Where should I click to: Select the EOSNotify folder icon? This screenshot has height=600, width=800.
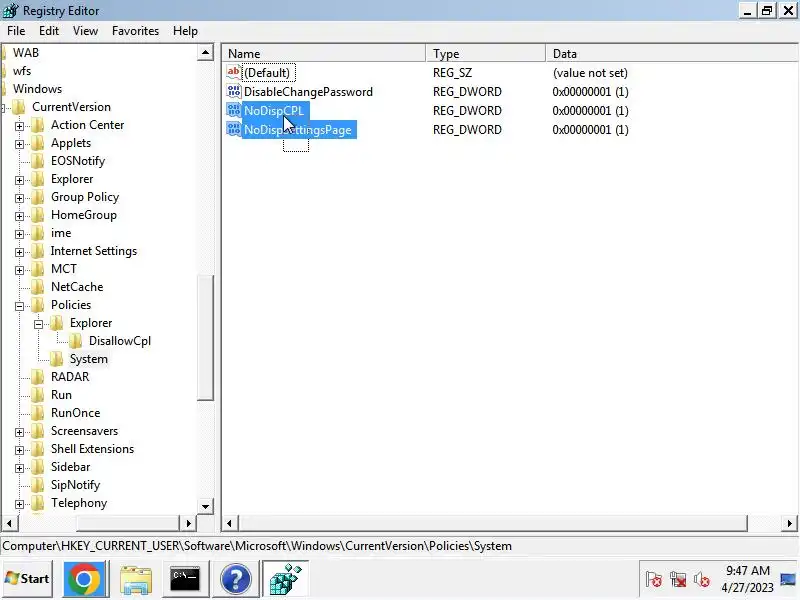click(x=38, y=161)
